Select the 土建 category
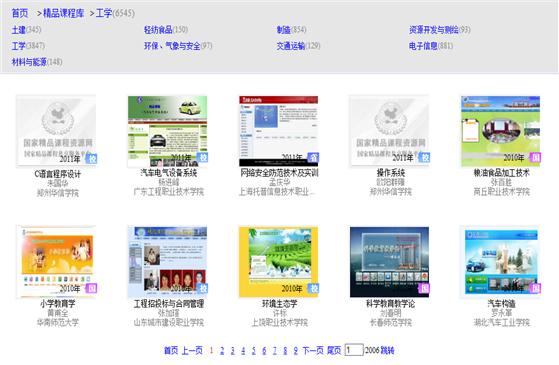This screenshot has width=559, height=365. coord(19,30)
